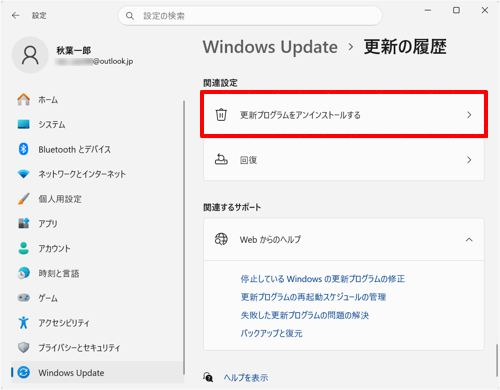The height and width of the screenshot is (390, 500).
Task: Click the Web からのヘルプ label
Action: point(270,239)
